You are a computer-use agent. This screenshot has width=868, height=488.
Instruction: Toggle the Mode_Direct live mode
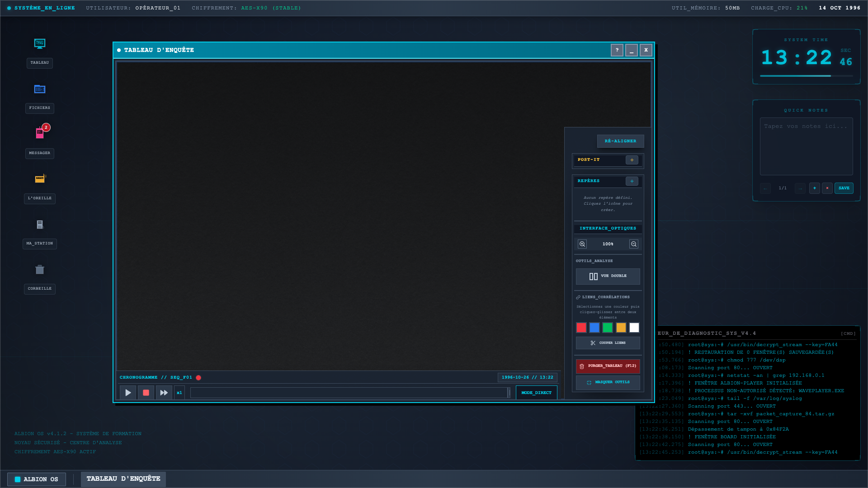[536, 393]
